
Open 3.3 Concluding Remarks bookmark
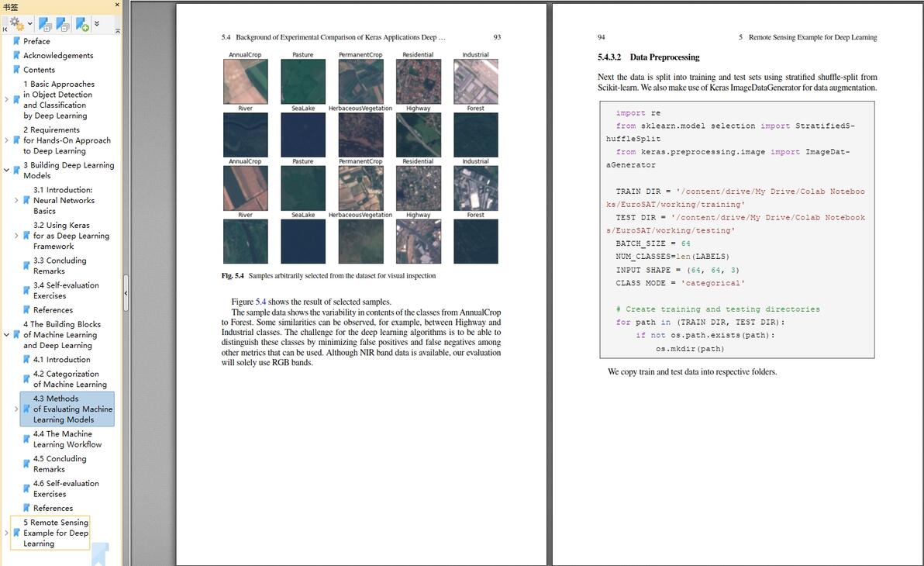[60, 266]
